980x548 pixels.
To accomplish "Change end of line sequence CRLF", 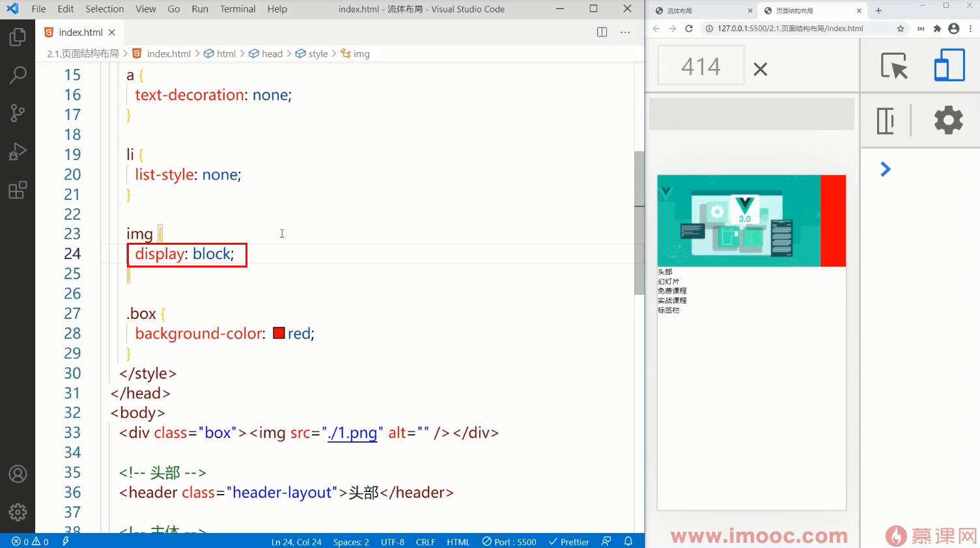I will click(x=425, y=541).
